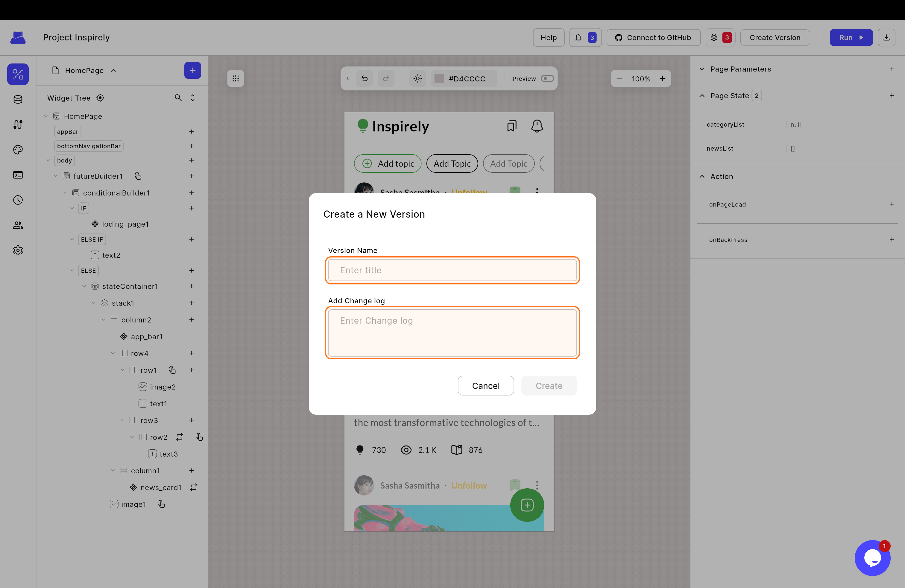
Task: Select stateContainer1 in the widget tree
Action: 130,286
